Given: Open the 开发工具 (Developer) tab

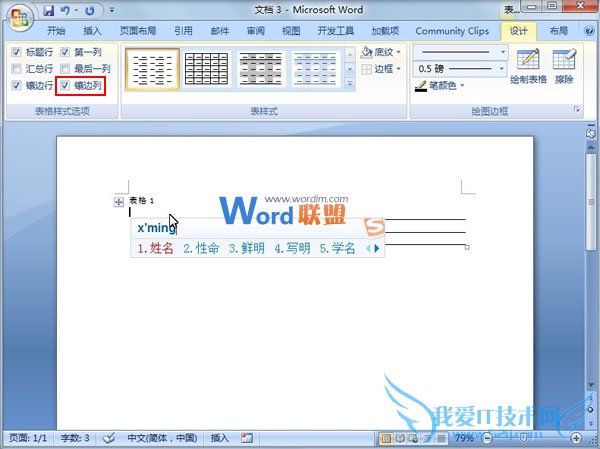Looking at the screenshot, I should pyautogui.click(x=336, y=31).
